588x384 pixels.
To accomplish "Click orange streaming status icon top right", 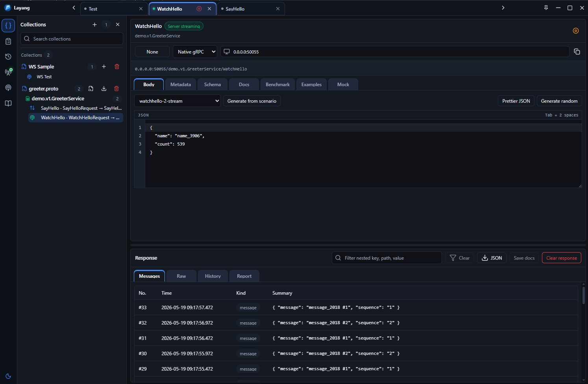I will pyautogui.click(x=576, y=31).
